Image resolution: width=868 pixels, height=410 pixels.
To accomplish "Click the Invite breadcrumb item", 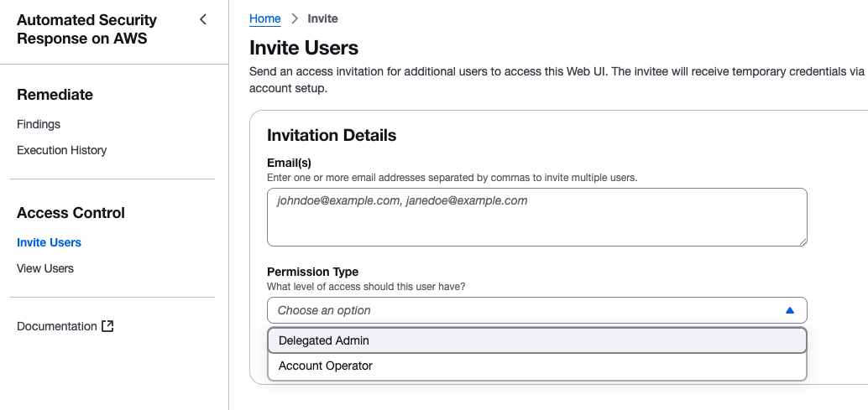I will coord(322,18).
